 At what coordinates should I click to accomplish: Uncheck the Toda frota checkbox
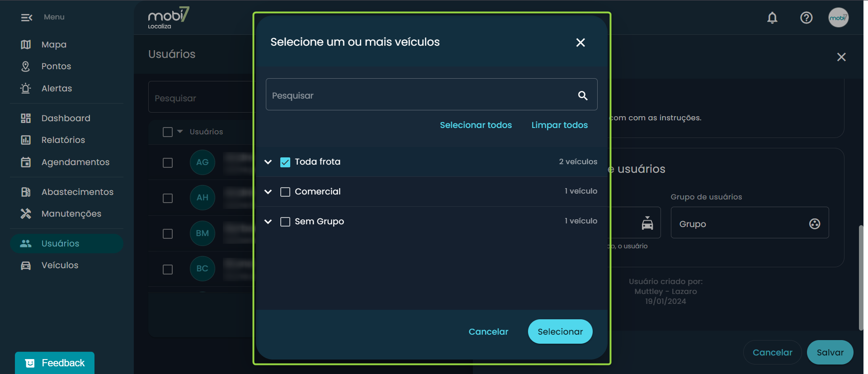point(285,162)
